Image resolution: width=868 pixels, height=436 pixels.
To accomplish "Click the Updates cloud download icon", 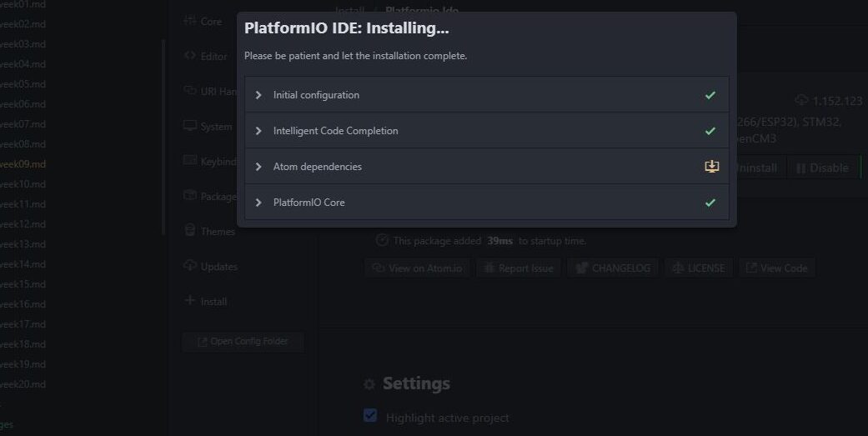I will tap(190, 266).
